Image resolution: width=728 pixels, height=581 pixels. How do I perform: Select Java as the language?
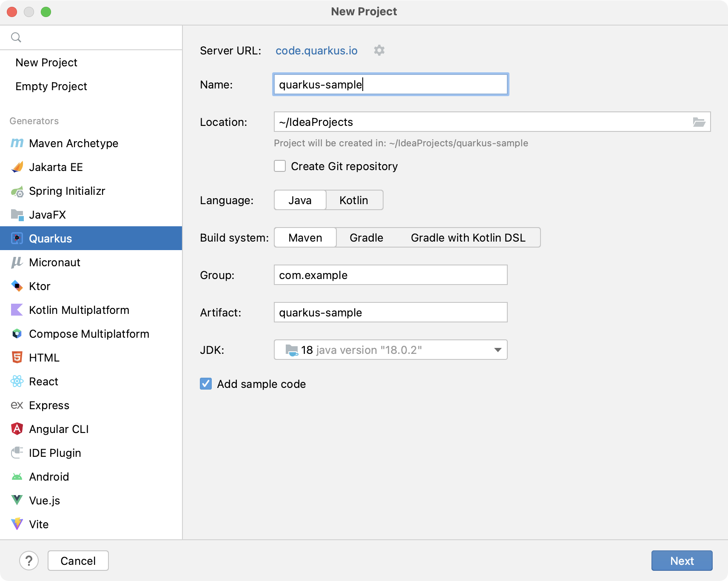click(300, 200)
